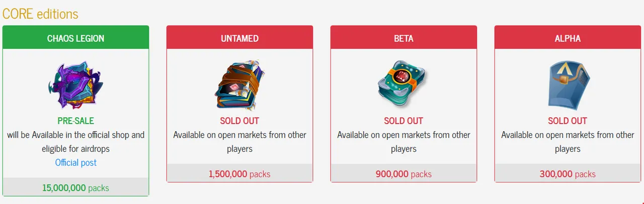Select the UNTAMED red header
This screenshot has height=204, width=644.
tap(239, 38)
